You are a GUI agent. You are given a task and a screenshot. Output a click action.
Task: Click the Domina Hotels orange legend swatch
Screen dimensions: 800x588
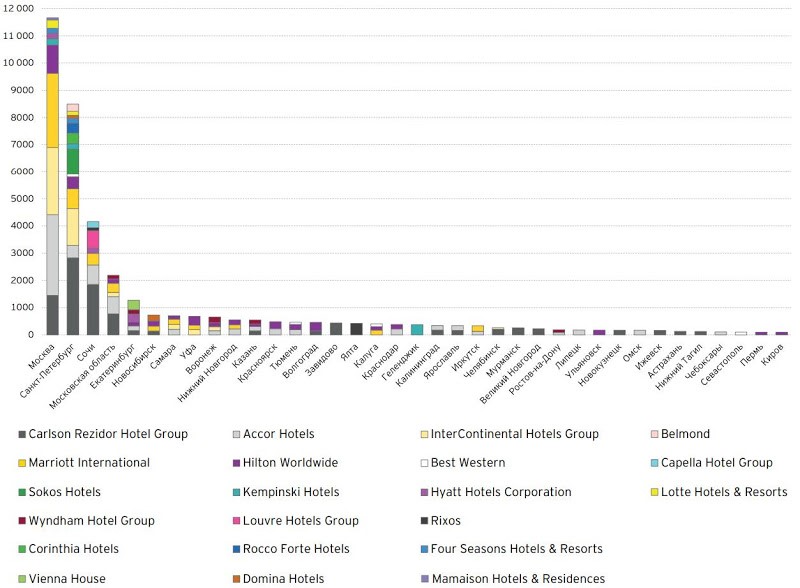point(236,579)
